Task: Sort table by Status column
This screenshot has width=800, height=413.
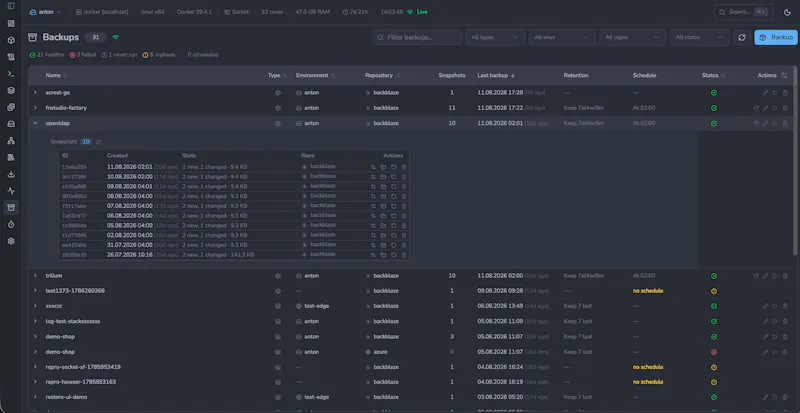Action: point(713,76)
